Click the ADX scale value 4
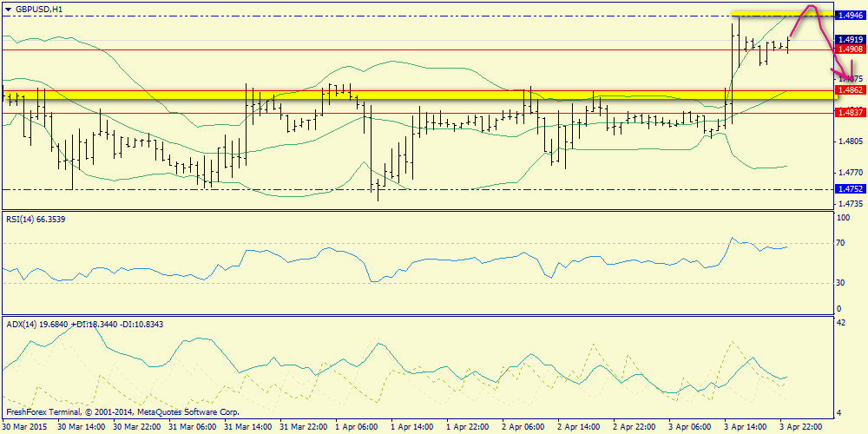This screenshot has height=434, width=868. 839,412
